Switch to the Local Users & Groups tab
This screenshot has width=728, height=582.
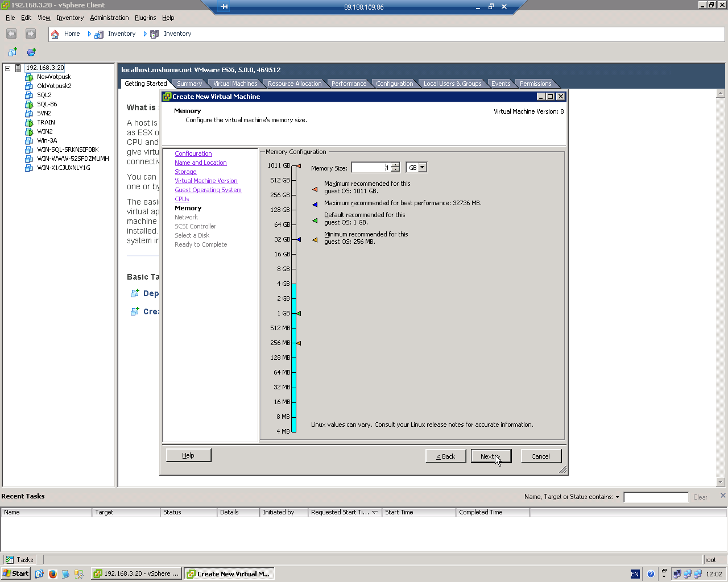point(452,84)
